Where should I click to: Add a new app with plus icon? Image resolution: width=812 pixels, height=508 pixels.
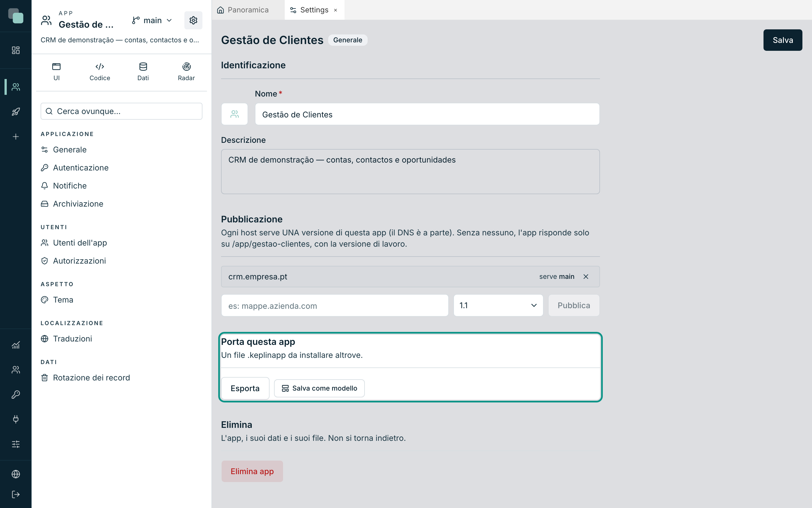pos(16,137)
